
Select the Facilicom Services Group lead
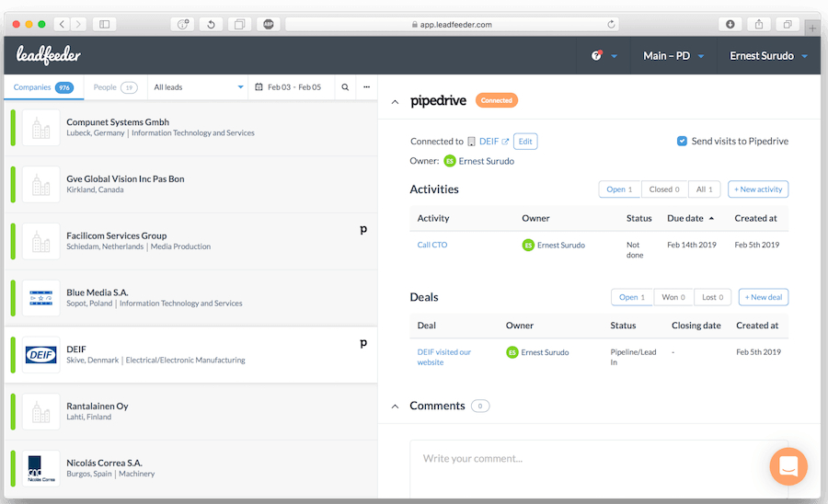(191, 241)
